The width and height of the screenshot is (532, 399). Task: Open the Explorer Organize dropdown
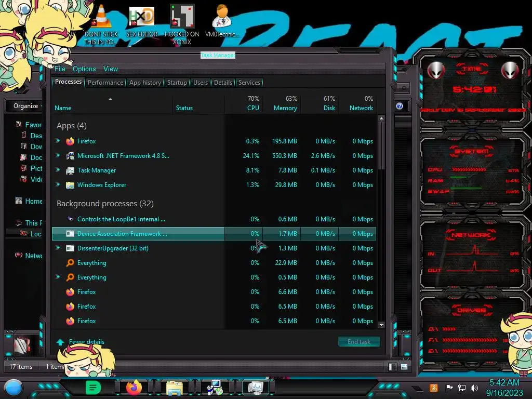(x=27, y=106)
